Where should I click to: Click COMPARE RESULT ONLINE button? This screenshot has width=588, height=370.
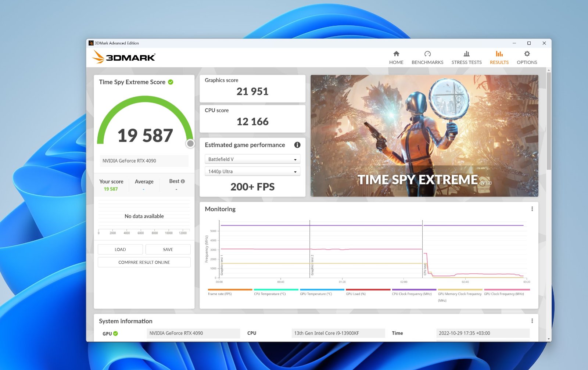[144, 262]
